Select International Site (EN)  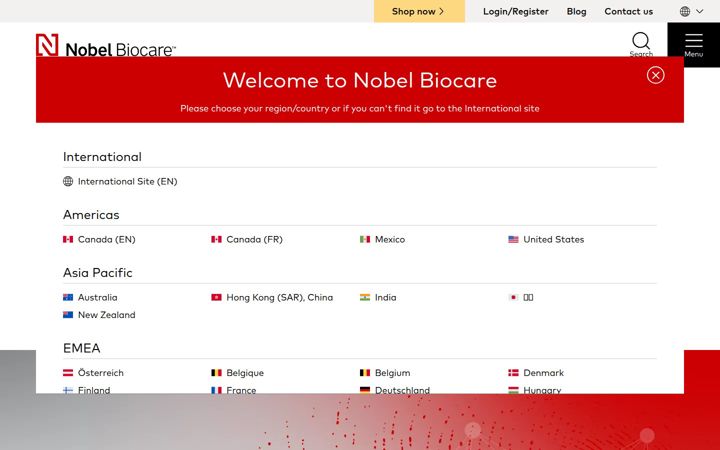(127, 181)
